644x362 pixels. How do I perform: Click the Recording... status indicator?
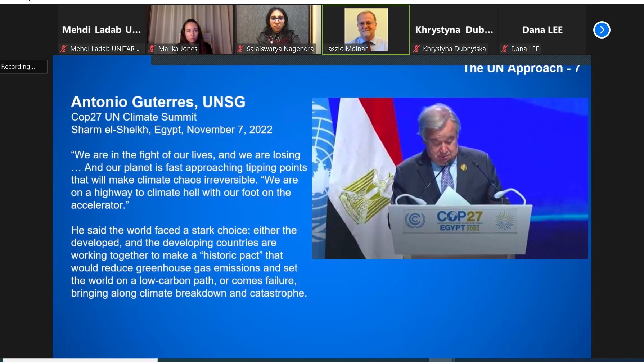click(23, 67)
